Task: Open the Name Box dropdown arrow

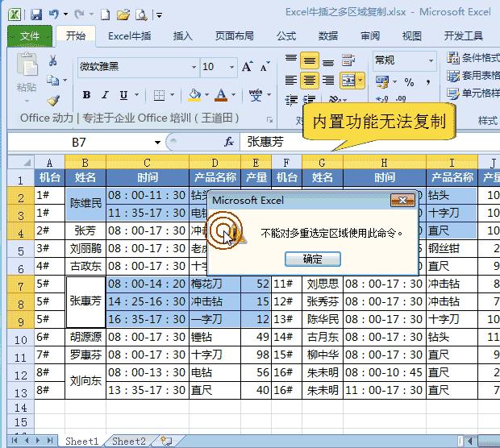Action: (157, 143)
